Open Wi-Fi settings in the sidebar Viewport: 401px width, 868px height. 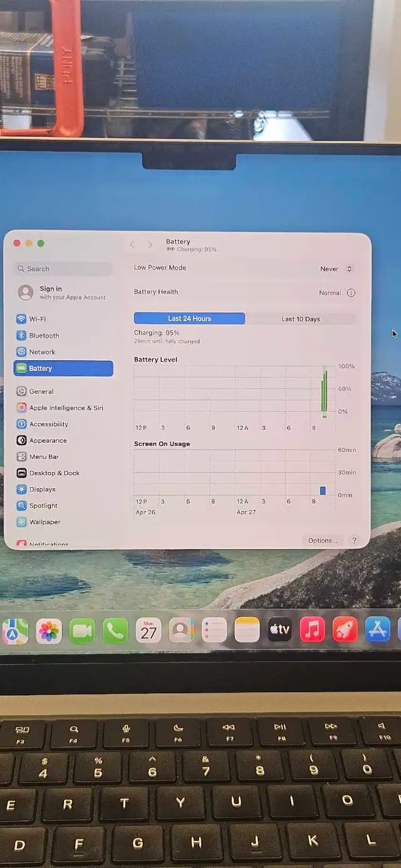point(63,319)
